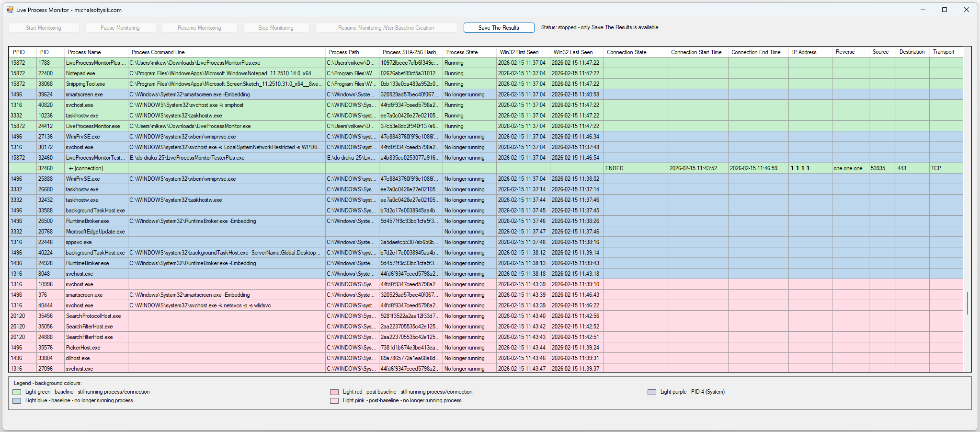The width and height of the screenshot is (980, 432).
Task: Click the vertical scrollbar thumb of table
Action: point(967,303)
